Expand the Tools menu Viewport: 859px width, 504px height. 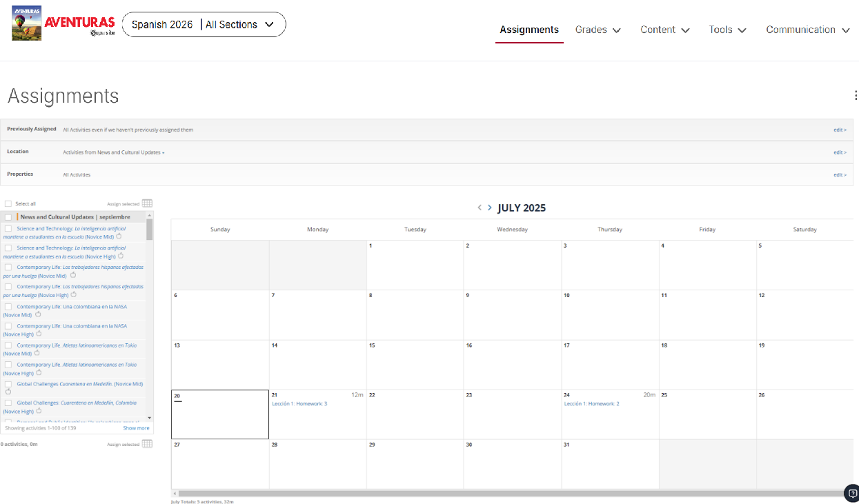(728, 30)
